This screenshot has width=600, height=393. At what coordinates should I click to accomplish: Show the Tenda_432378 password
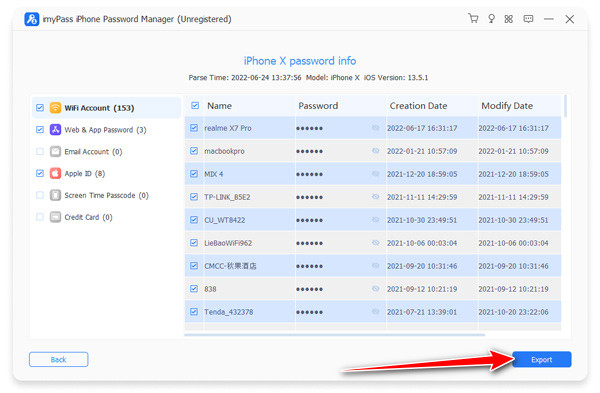point(375,311)
